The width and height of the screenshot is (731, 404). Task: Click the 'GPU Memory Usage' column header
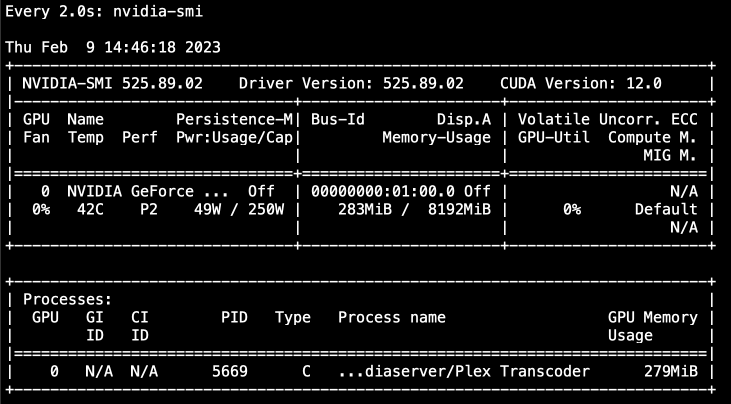point(653,326)
